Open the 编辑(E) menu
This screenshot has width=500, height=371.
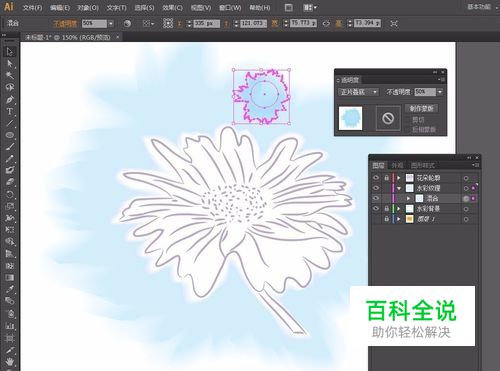click(60, 7)
